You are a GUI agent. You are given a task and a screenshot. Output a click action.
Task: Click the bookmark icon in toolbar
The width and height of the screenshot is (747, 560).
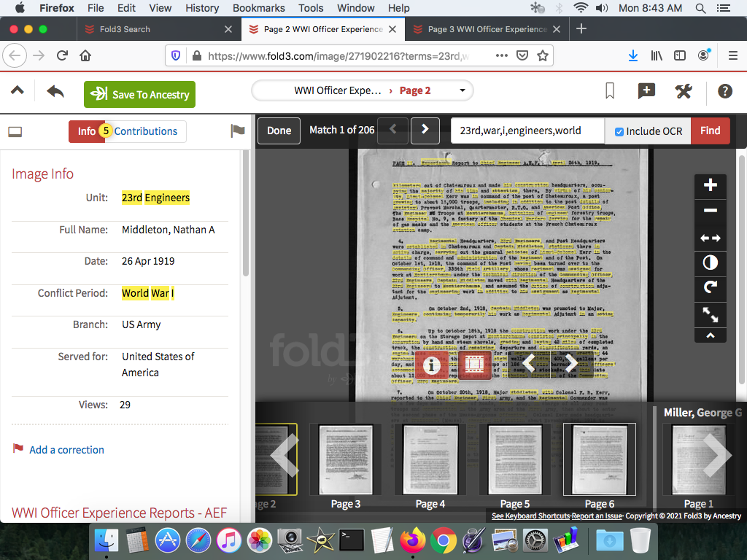tap(610, 91)
